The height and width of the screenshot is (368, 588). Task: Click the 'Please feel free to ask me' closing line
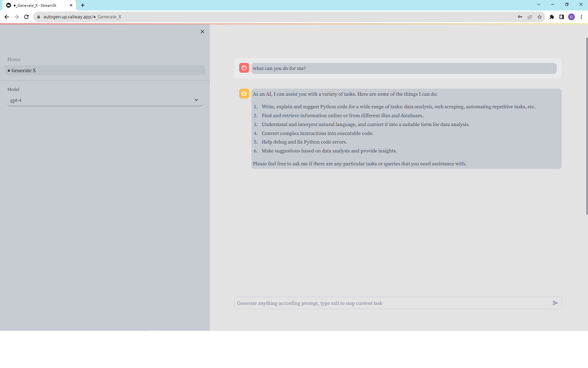[359, 164]
